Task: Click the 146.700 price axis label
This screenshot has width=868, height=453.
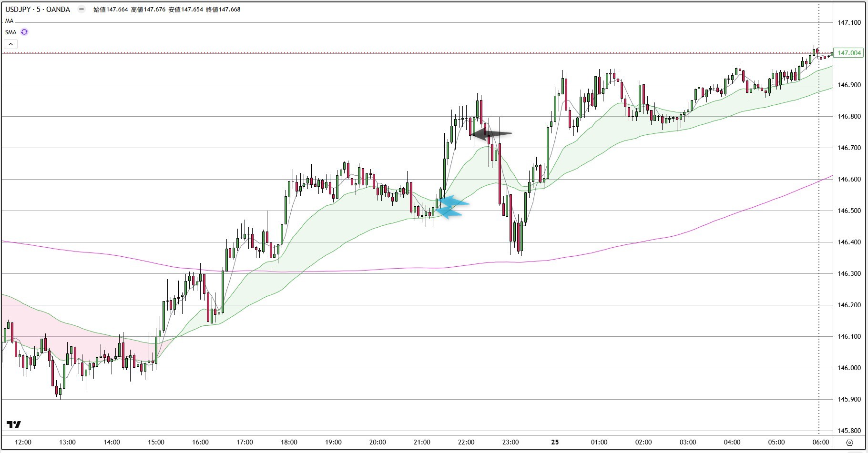Action: [x=849, y=148]
